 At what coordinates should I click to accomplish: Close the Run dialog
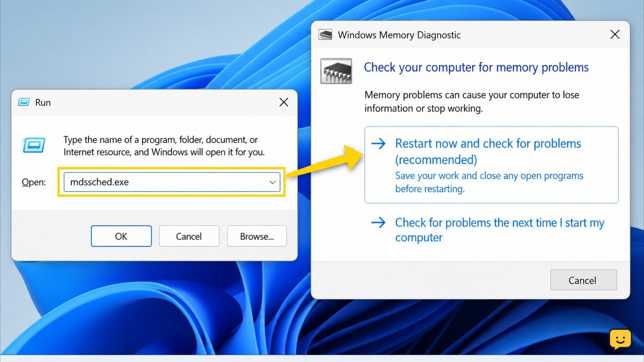pos(284,102)
